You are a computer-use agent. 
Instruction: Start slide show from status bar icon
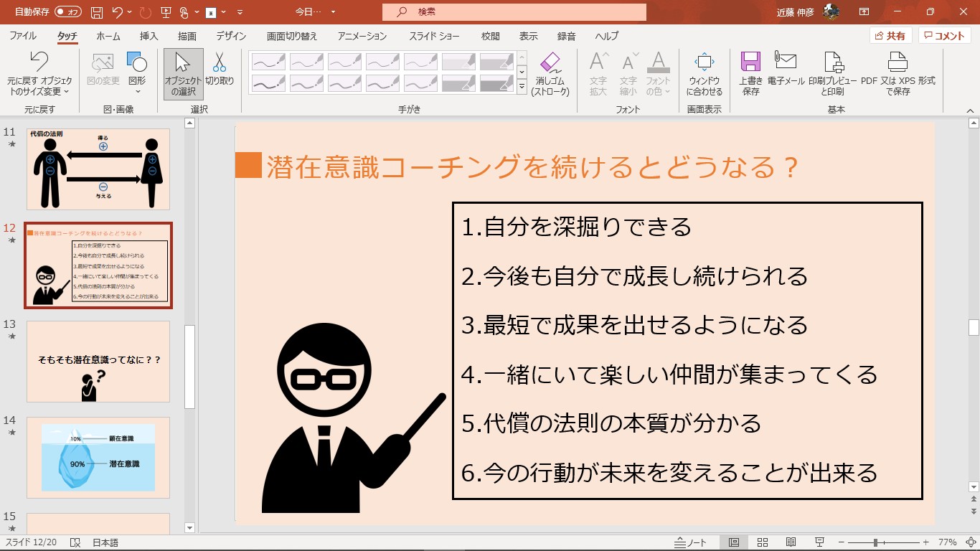pos(819,542)
